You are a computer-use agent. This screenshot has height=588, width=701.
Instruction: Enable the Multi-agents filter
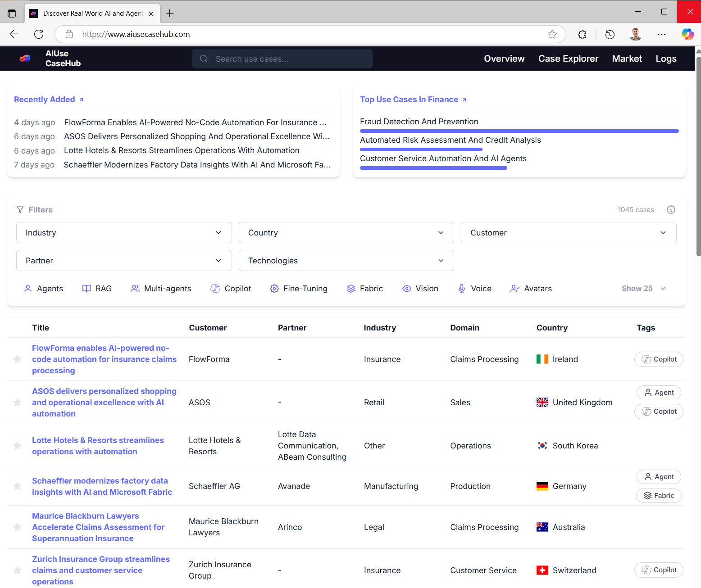[x=161, y=289]
